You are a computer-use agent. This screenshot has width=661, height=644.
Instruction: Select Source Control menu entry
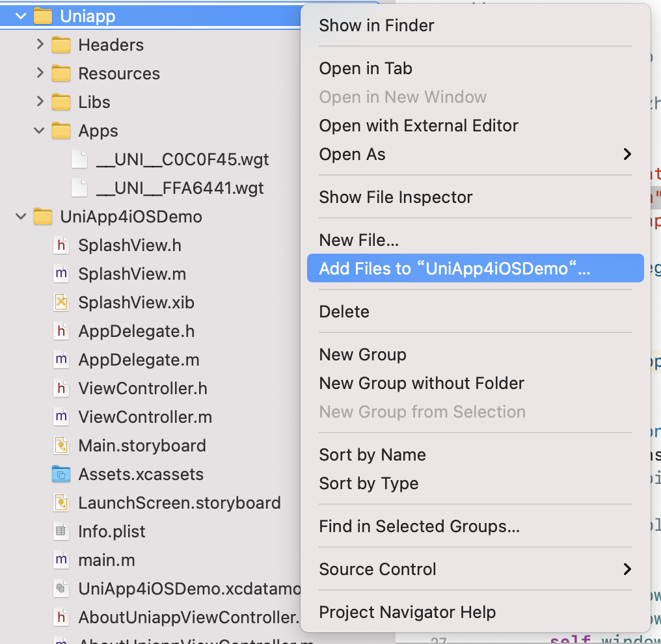pyautogui.click(x=476, y=569)
